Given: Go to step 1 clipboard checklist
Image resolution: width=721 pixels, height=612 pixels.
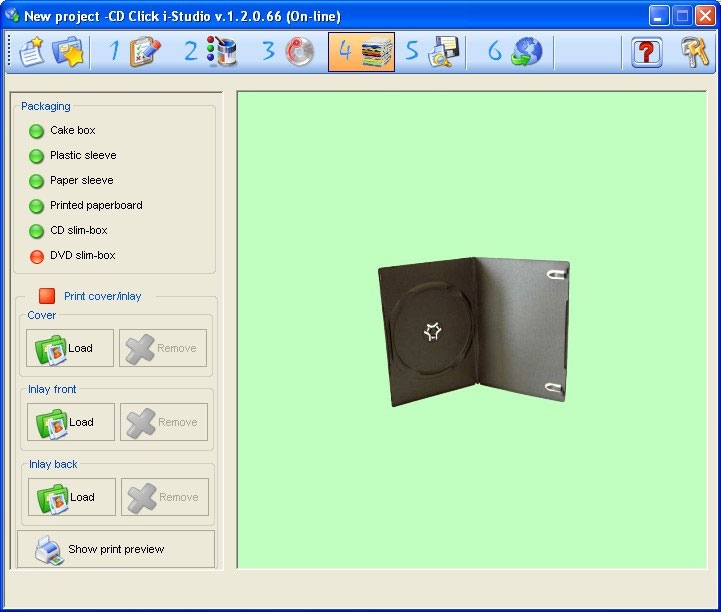Looking at the screenshot, I should (135, 51).
